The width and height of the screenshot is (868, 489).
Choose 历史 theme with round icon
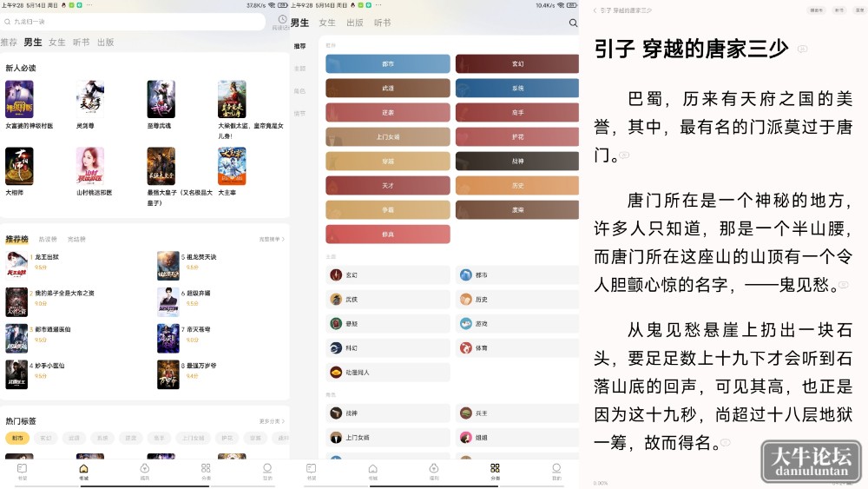point(517,299)
